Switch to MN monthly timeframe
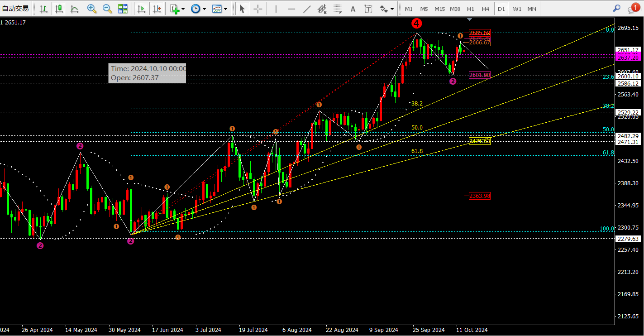This screenshot has height=336, width=644. (x=532, y=9)
